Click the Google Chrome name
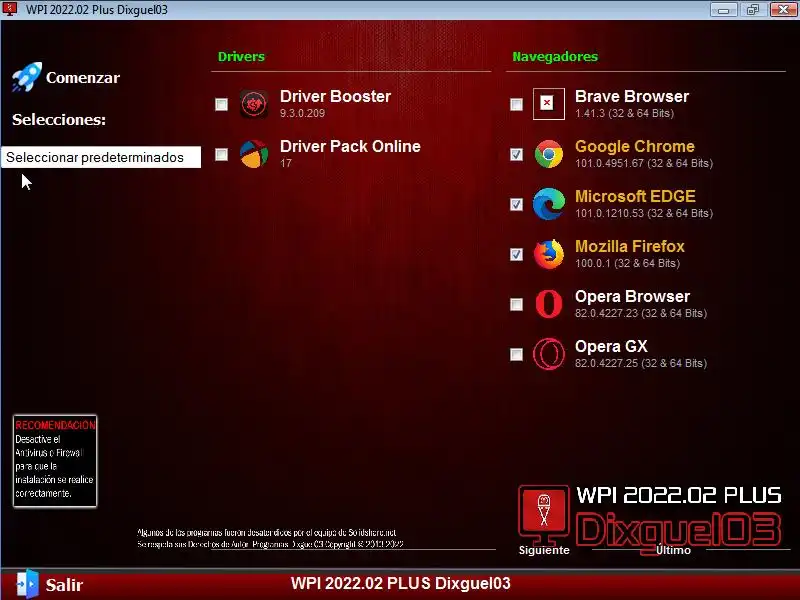Image resolution: width=800 pixels, height=600 pixels. click(635, 146)
